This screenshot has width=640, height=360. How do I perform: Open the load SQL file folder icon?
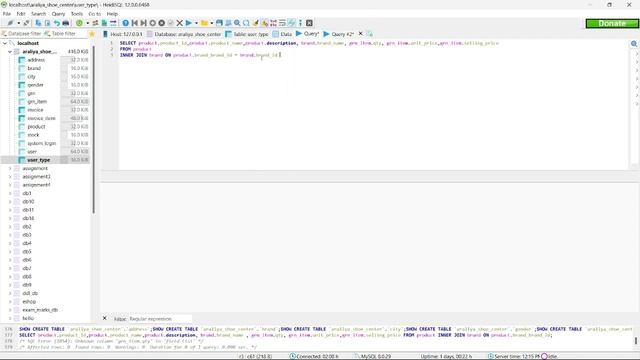click(204, 23)
